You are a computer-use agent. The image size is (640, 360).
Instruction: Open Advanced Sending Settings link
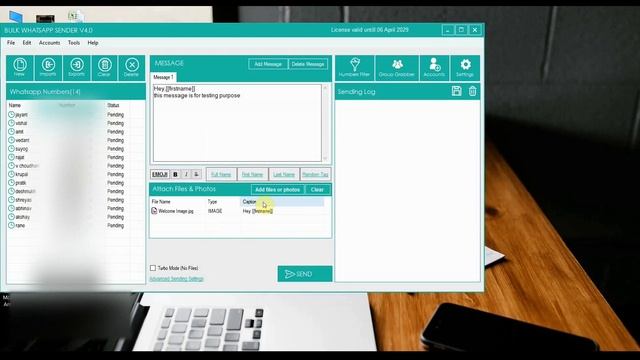176,279
